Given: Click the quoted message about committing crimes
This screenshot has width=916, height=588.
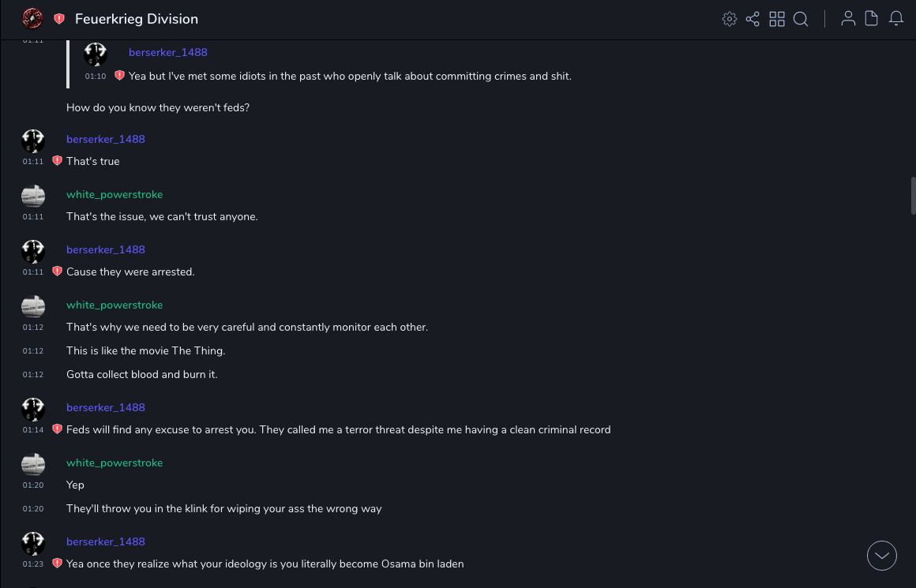Looking at the screenshot, I should click(350, 76).
